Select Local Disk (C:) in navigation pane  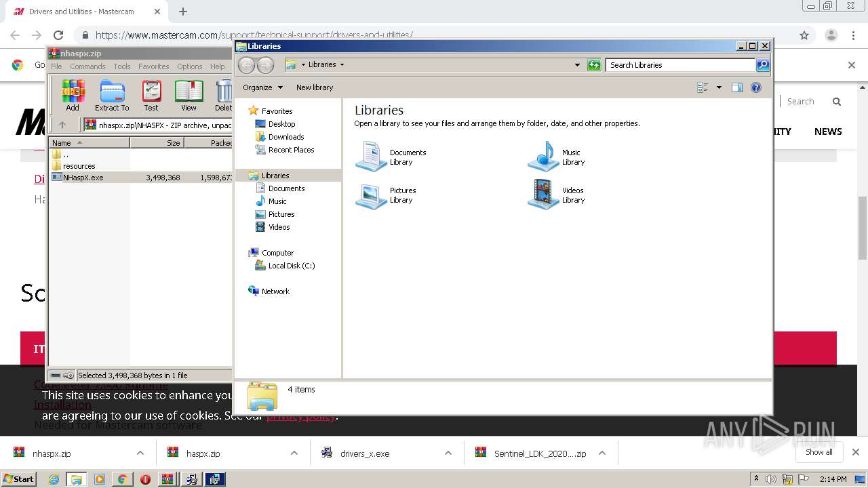coord(291,266)
